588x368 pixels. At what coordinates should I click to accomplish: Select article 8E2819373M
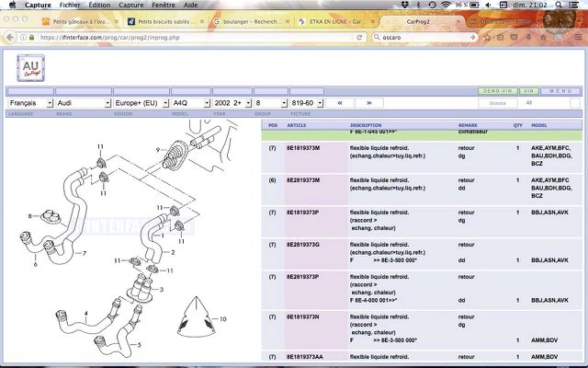[303, 180]
